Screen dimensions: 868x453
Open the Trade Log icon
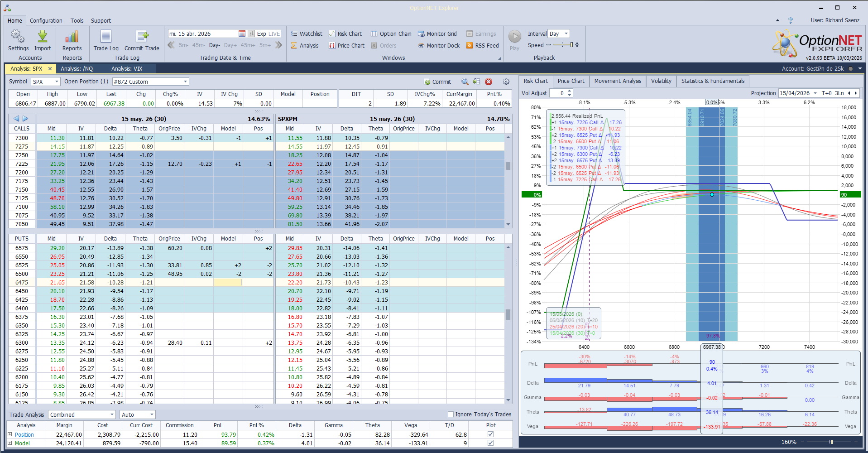(106, 37)
